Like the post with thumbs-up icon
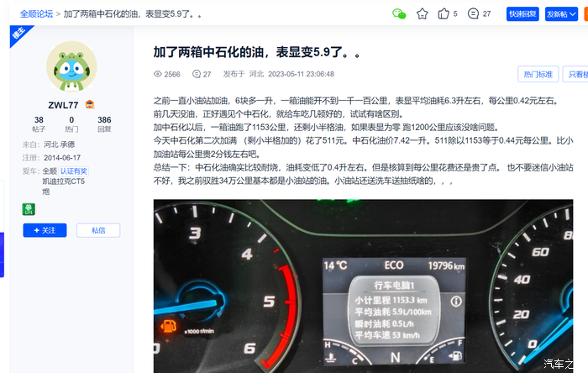The width and height of the screenshot is (588, 373). (x=444, y=14)
